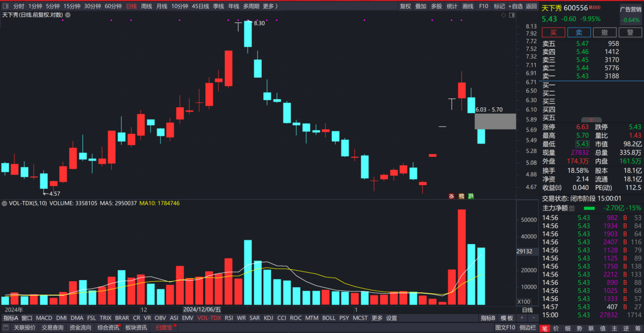Click the 多股 multi-stock button

click(x=436, y=6)
